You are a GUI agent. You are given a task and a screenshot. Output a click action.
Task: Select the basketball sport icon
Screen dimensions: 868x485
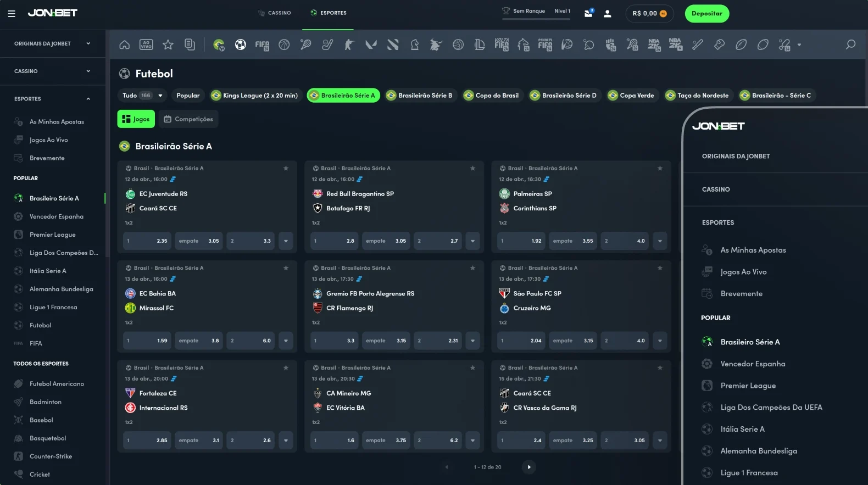click(284, 45)
